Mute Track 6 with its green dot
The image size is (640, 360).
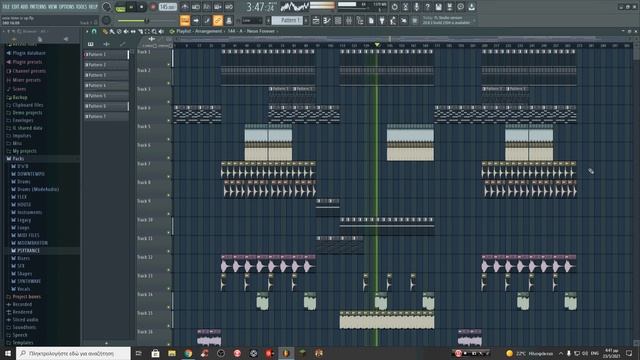tap(169, 158)
